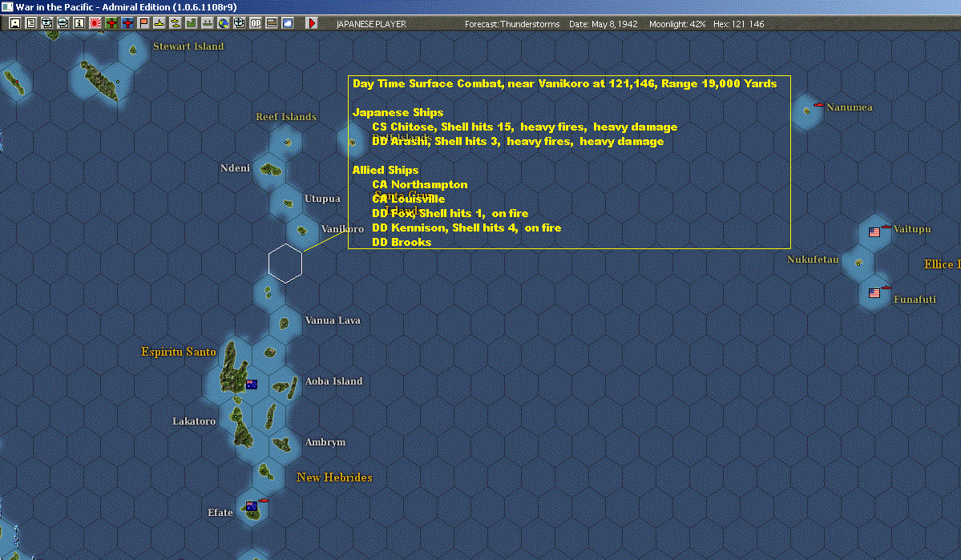
Task: Select the US flag at Funafuti
Action: (x=874, y=293)
